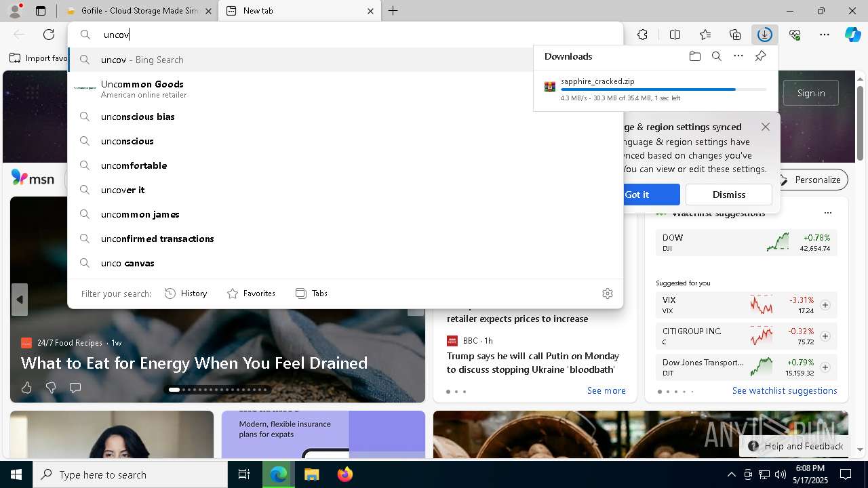Click sapphire_cracked.zip download progress bar
The width and height of the screenshot is (868, 488).
click(663, 89)
